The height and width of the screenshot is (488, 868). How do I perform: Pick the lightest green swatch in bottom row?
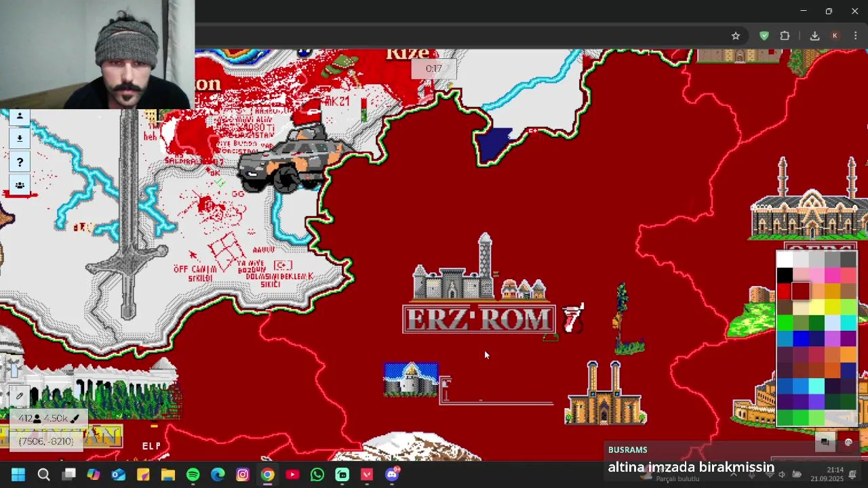[x=816, y=418]
